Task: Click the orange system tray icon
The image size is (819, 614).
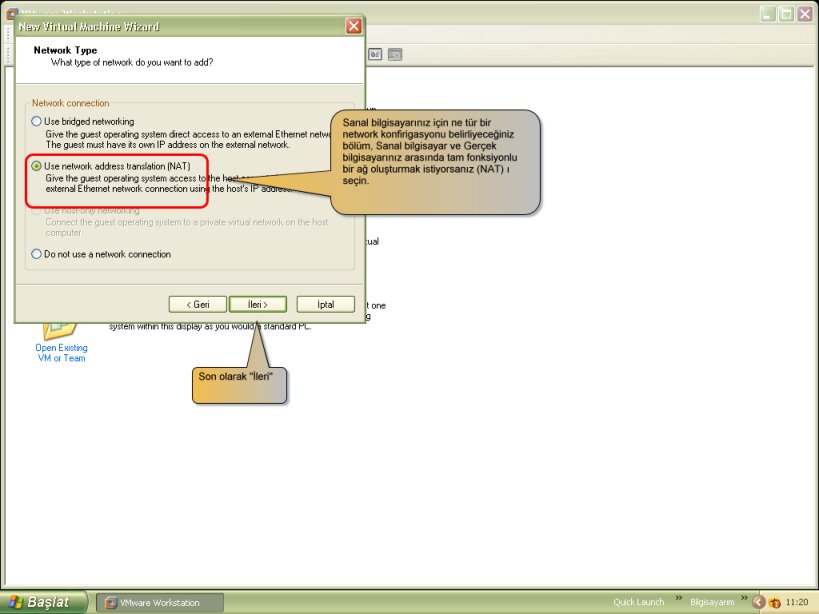Action: [774, 603]
